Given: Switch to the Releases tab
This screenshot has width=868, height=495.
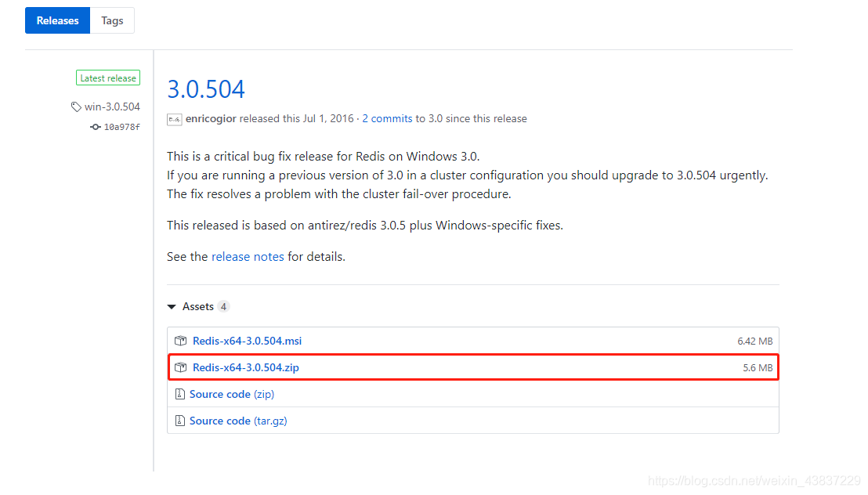Looking at the screenshot, I should click(57, 20).
